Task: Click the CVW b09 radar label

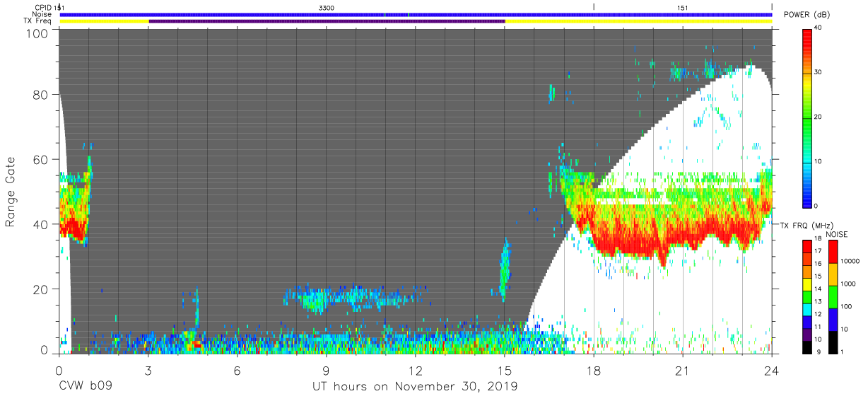Action: [x=86, y=387]
